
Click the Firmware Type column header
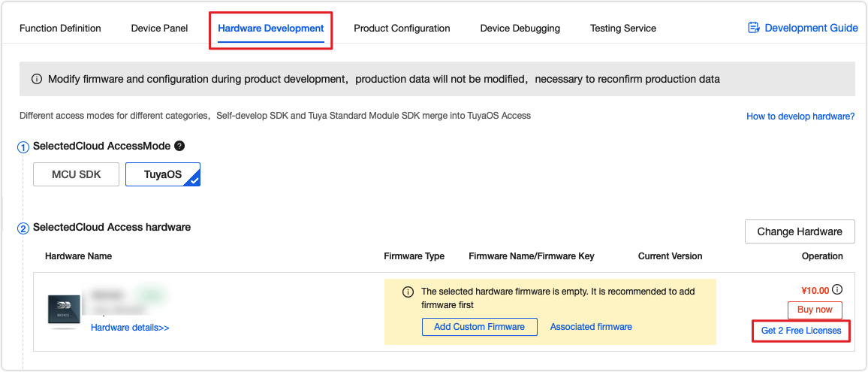point(414,256)
